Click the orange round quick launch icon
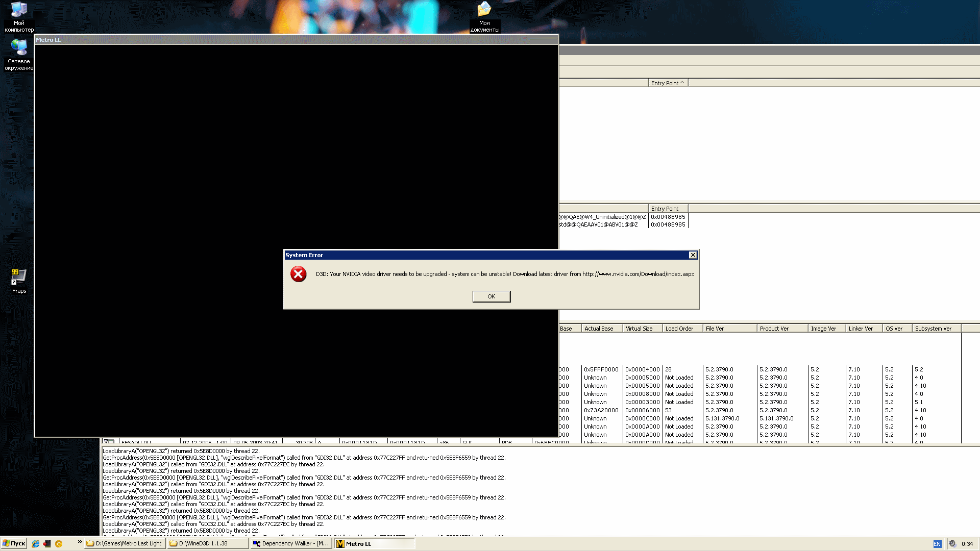Viewport: 980px width, 551px height. (x=59, y=544)
